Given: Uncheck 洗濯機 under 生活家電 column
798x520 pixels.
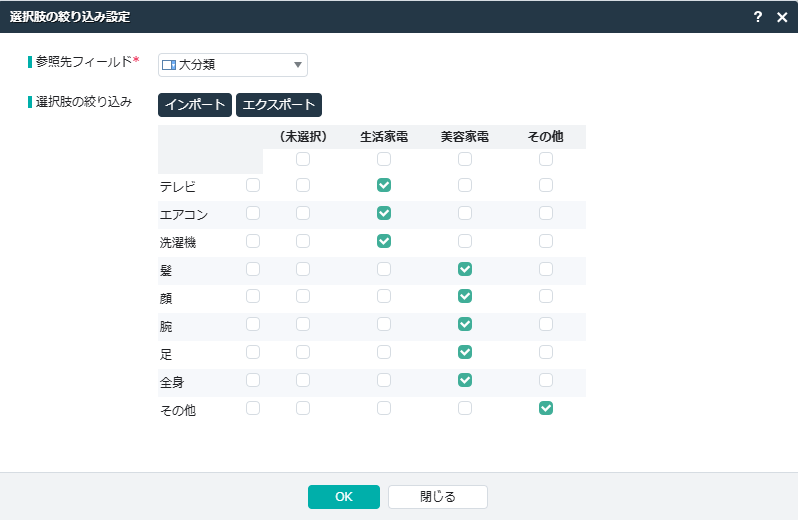Looking at the screenshot, I should click(x=384, y=241).
